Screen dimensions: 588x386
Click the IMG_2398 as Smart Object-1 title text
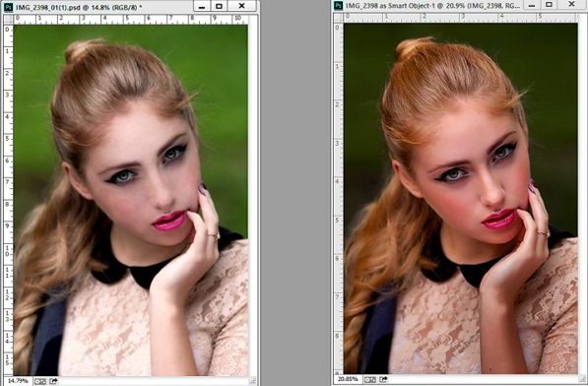[x=432, y=6]
